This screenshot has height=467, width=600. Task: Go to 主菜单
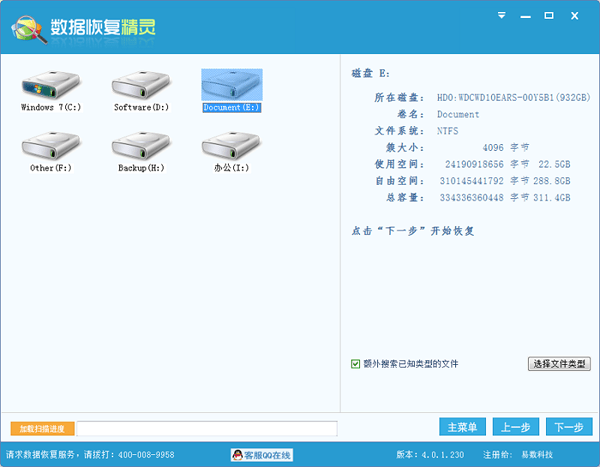[x=462, y=427]
